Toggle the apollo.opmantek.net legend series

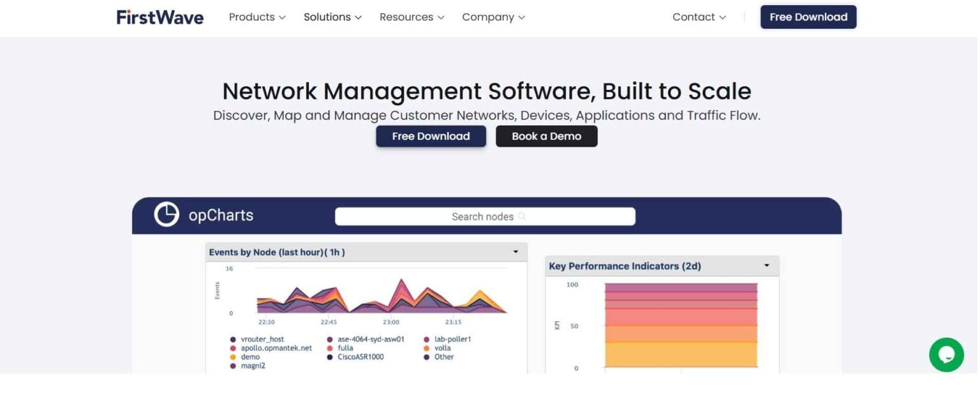point(276,349)
